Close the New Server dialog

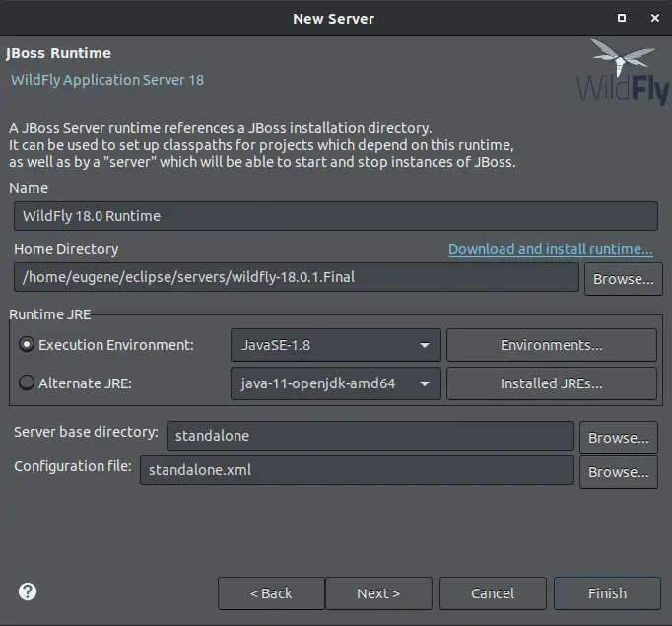point(655,18)
